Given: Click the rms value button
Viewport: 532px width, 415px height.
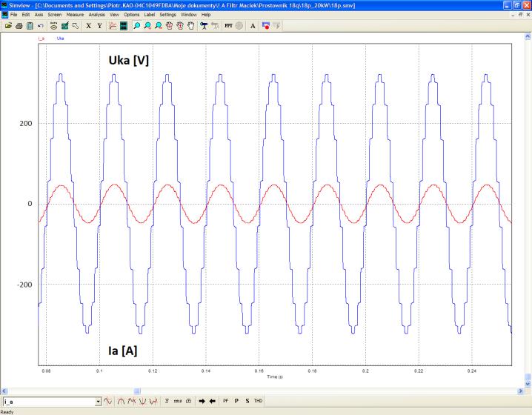Looking at the screenshot, I should point(177,401).
